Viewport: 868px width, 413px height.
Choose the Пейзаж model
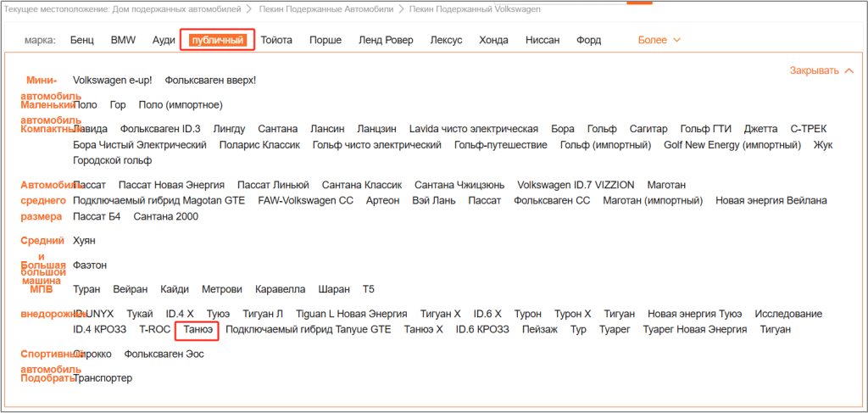(540, 329)
